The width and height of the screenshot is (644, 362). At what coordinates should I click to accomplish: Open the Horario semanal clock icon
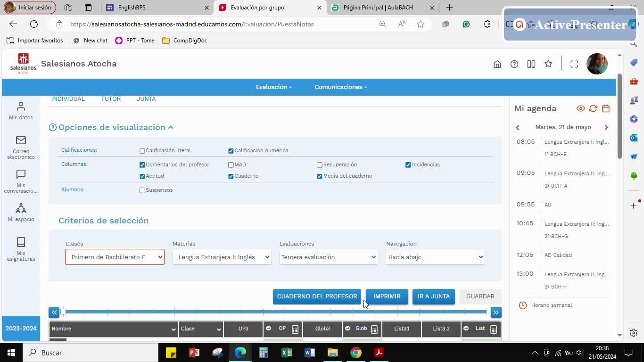[x=522, y=305]
